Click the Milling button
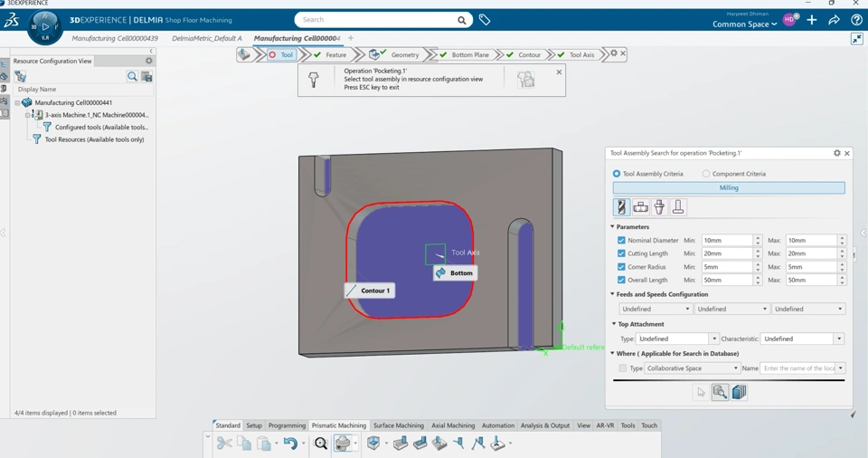868x458 pixels. point(729,188)
